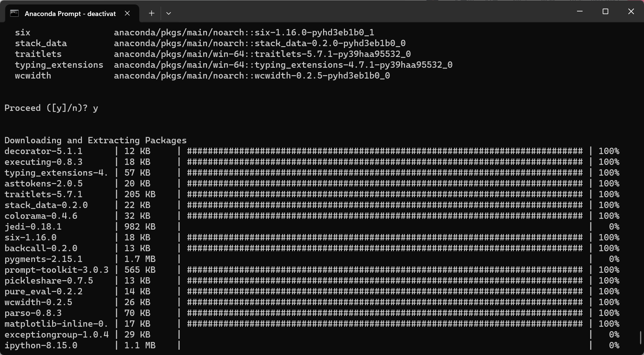This screenshot has width=644, height=355.
Task: Click the colorama-0.4.6 package name
Action: coord(41,216)
